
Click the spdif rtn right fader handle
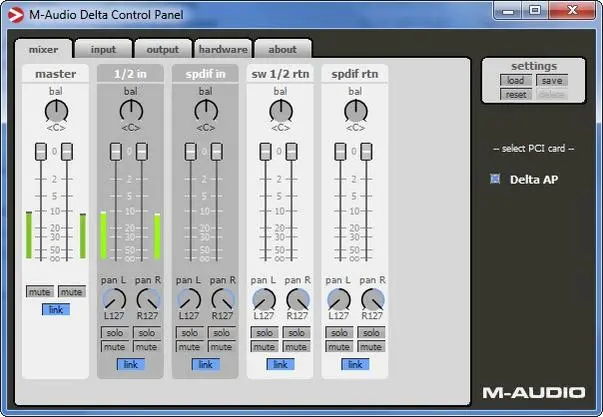point(366,152)
